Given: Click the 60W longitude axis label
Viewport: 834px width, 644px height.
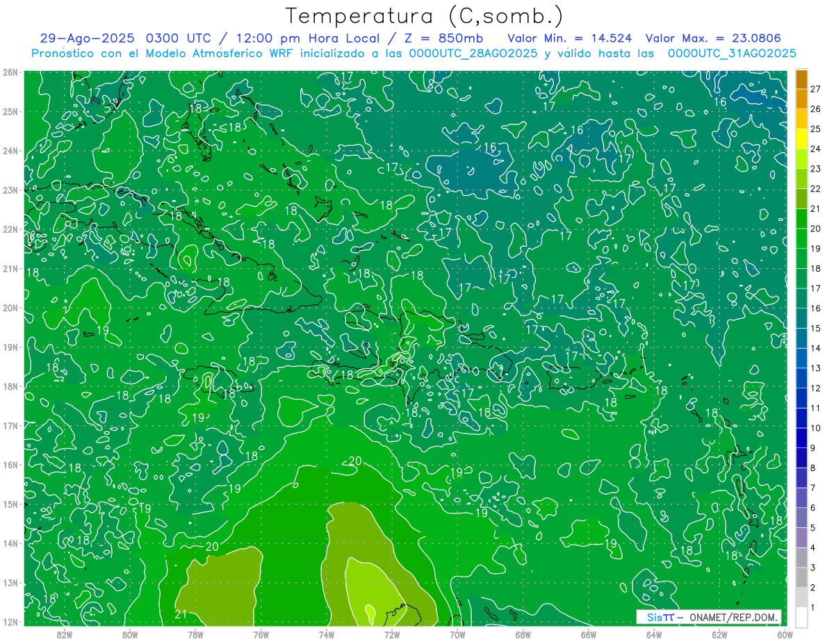Looking at the screenshot, I should (785, 634).
